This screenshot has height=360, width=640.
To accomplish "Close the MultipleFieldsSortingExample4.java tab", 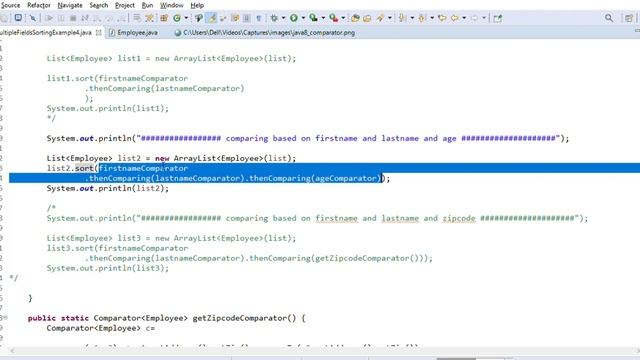I will click(x=98, y=33).
